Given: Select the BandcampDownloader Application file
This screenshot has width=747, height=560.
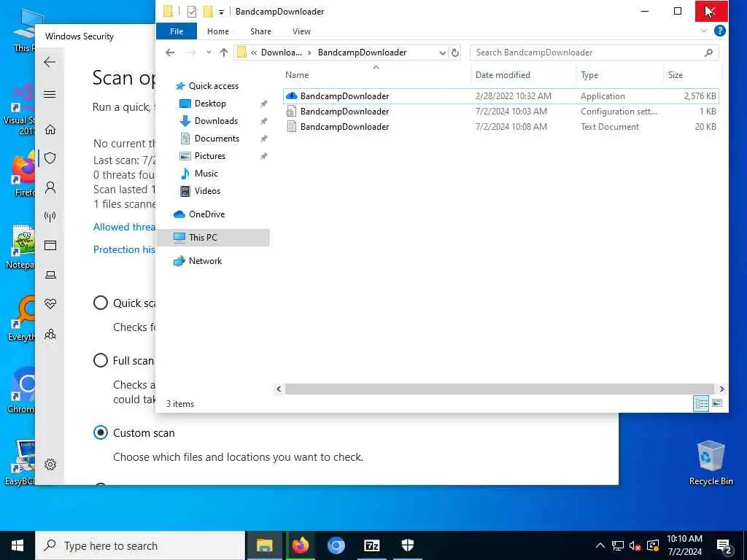Looking at the screenshot, I should coord(500,96).
